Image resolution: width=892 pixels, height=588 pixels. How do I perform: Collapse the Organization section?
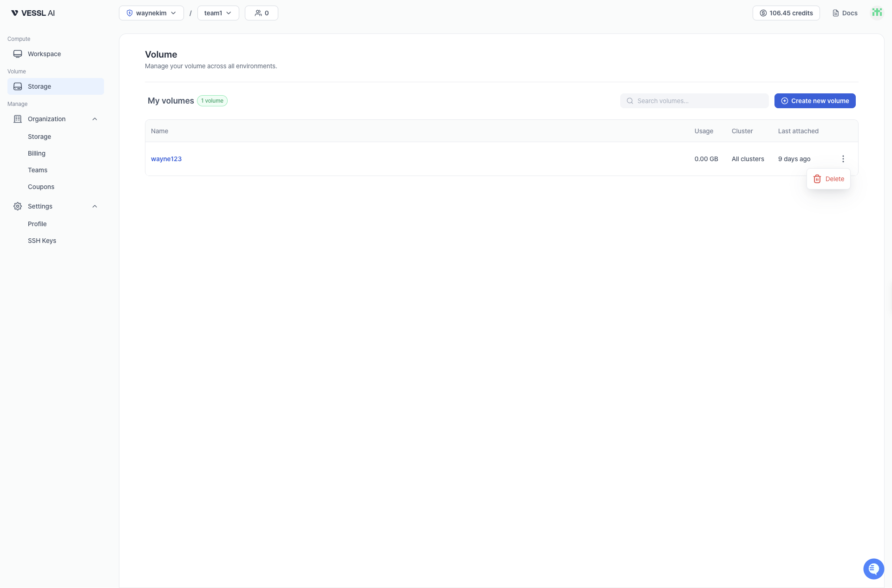click(x=94, y=119)
